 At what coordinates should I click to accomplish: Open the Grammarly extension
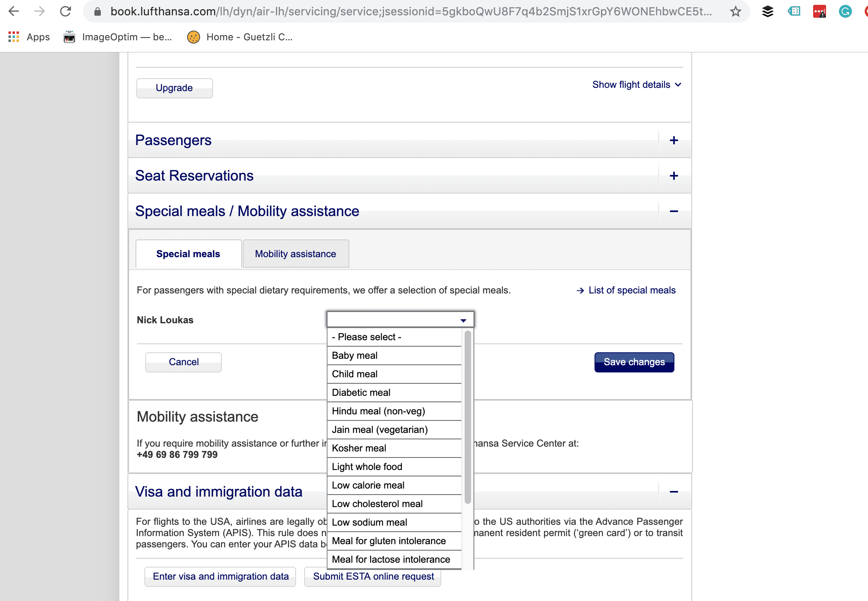(845, 11)
